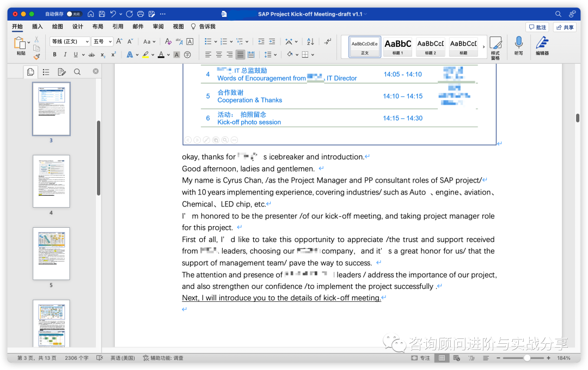
Task: Show the document outline list in the sidebar
Action: 46,72
